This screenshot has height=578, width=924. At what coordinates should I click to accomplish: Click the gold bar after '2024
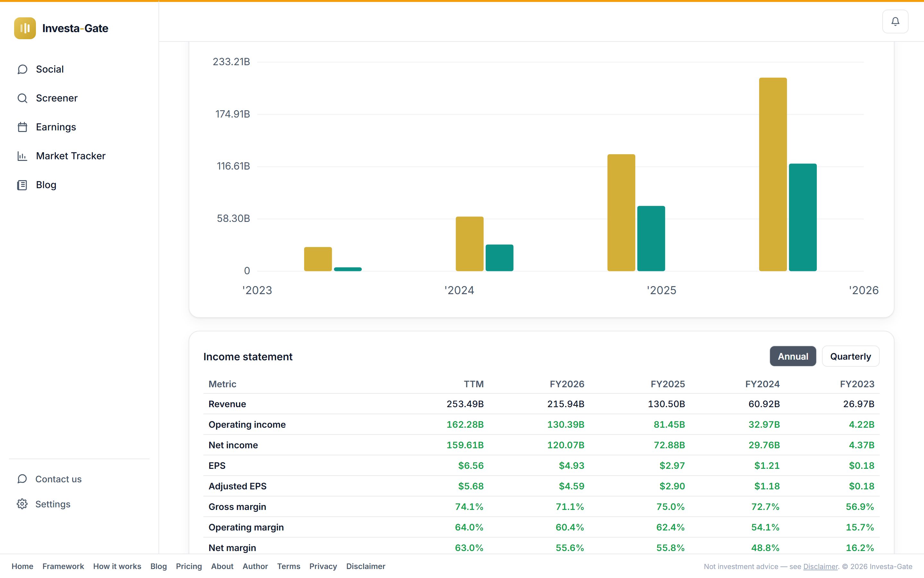coord(469,244)
